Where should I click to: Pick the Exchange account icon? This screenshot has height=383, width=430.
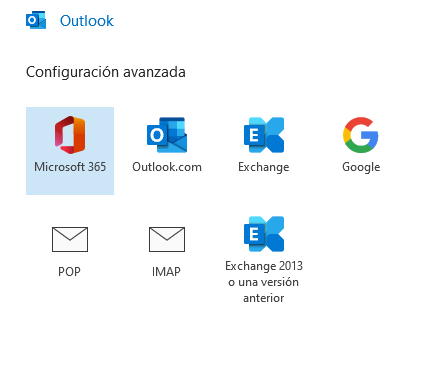pos(264,135)
